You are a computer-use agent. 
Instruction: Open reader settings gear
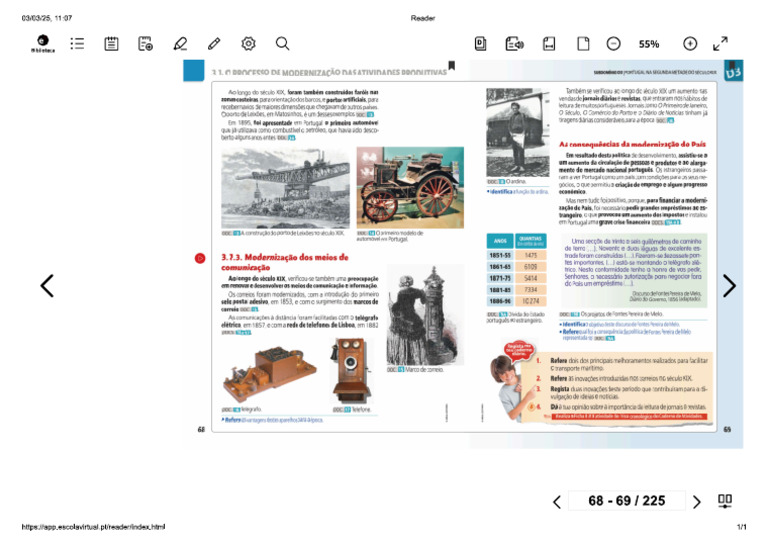(248, 44)
